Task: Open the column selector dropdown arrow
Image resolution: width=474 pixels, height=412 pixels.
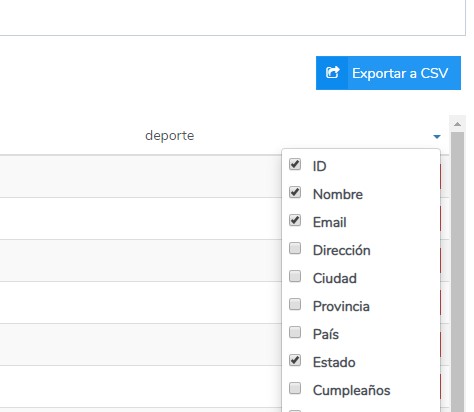Action: [x=437, y=136]
